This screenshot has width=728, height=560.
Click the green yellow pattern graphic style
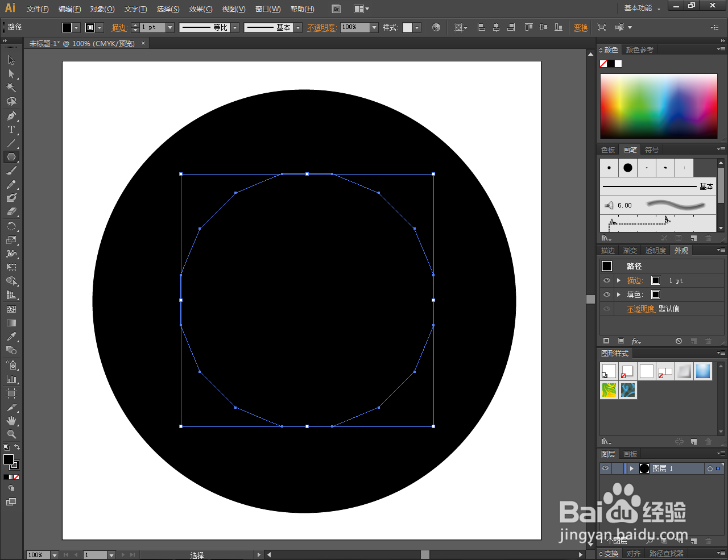coord(609,390)
